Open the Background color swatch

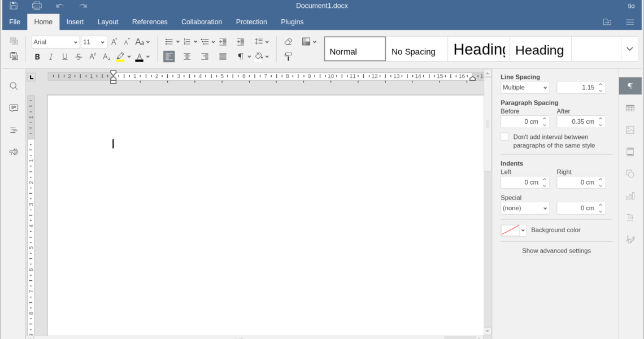(510, 230)
